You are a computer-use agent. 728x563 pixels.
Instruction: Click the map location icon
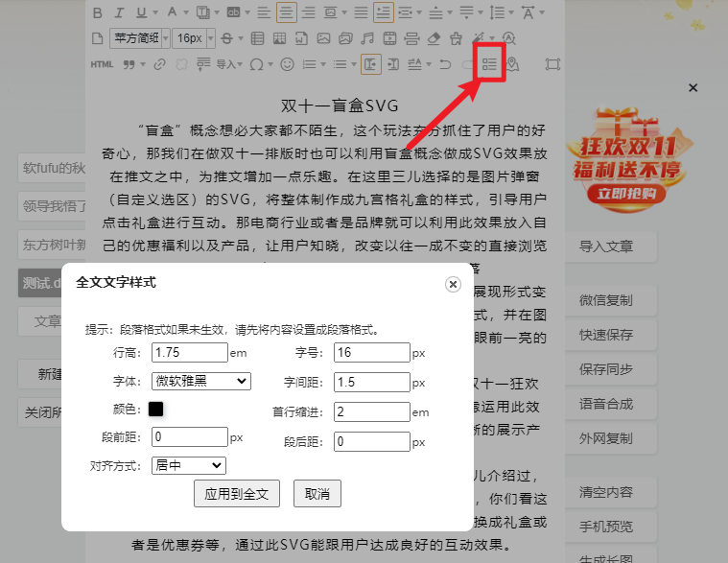point(513,64)
